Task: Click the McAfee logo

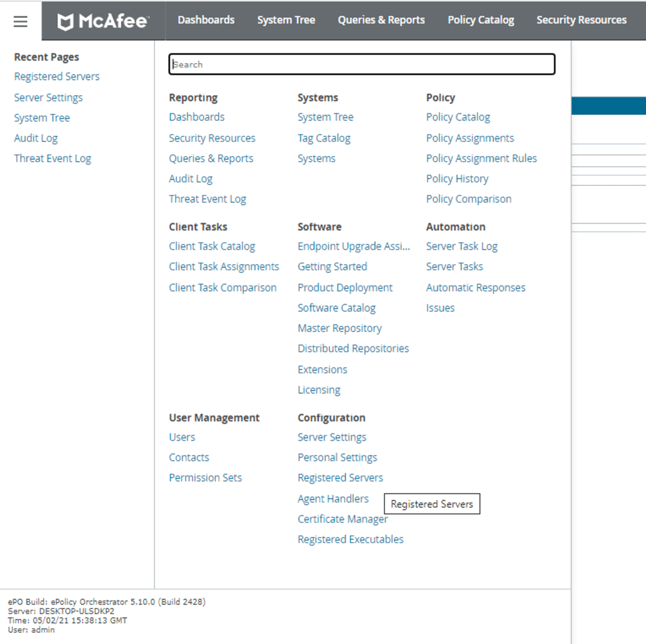Action: 102,20
